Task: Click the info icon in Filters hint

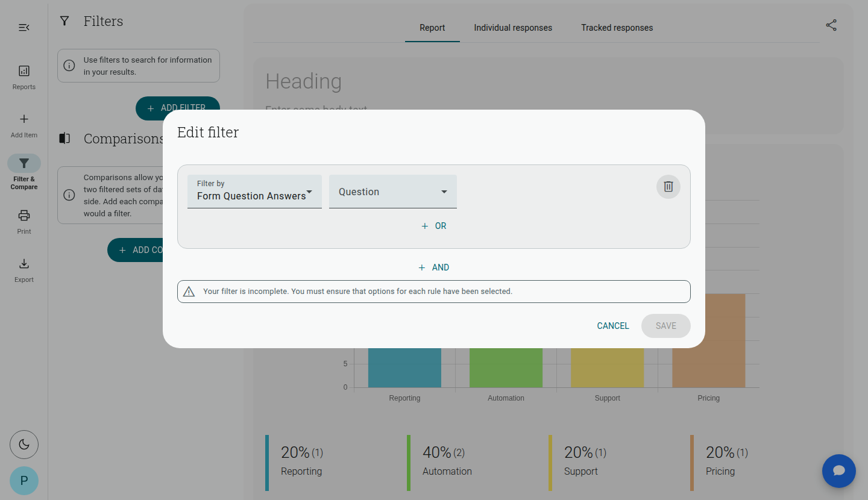Action: (x=69, y=66)
